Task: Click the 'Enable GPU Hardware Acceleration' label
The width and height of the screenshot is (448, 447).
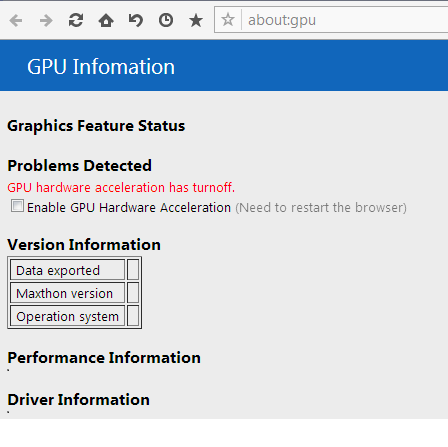Action: point(129,208)
